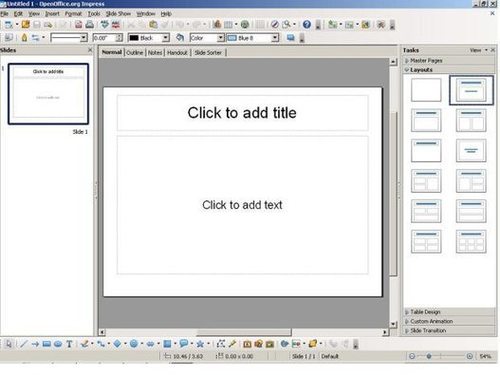500x375 pixels.
Task: Open the Black line color dropdown
Action: tap(166, 38)
